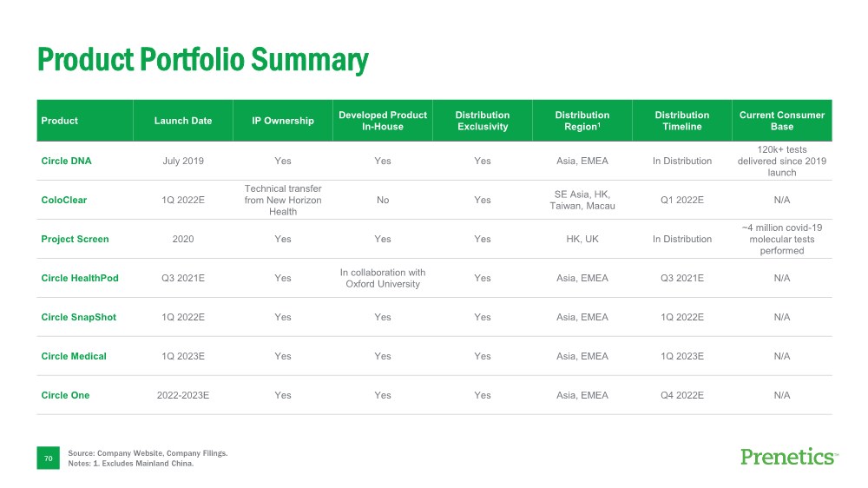Click the Source: Company Website footnote
This screenshot has width=868, height=488.
[148, 453]
